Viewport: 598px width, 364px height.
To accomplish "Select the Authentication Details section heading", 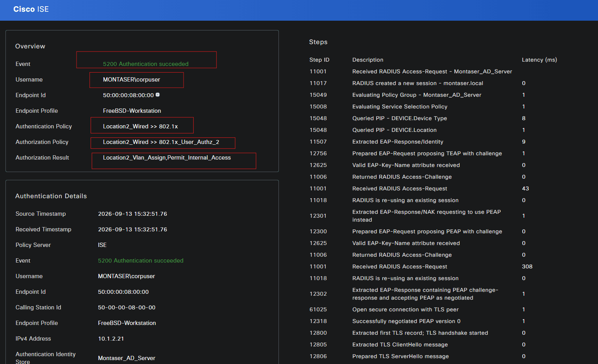I will coord(51,196).
